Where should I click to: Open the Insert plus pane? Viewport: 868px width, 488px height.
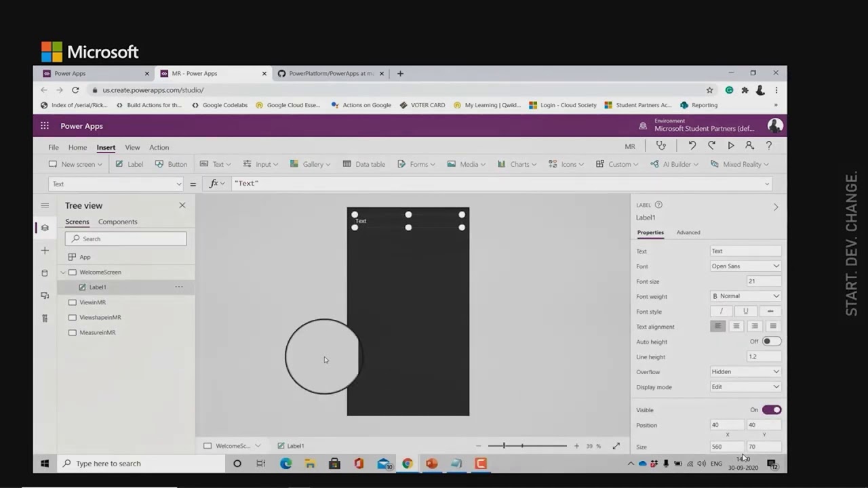[45, 251]
